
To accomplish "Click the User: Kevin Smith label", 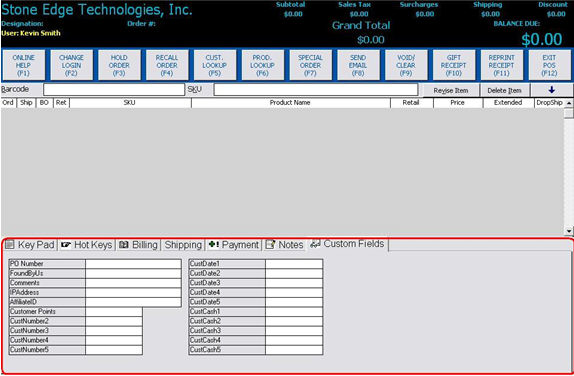I will pyautogui.click(x=31, y=33).
